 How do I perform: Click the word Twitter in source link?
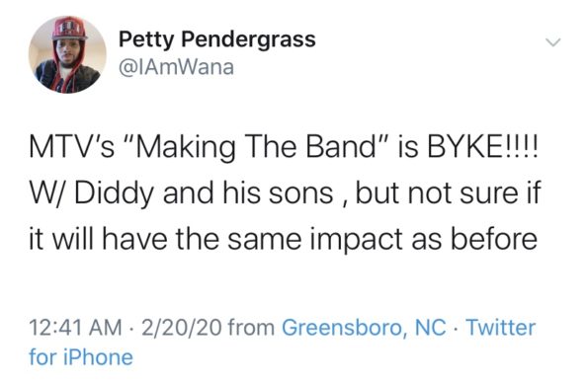click(500, 327)
